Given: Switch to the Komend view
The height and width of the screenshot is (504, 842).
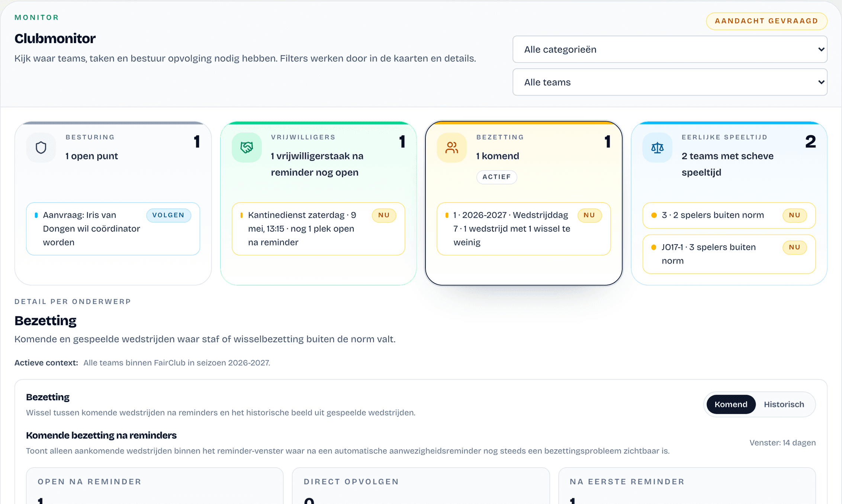Looking at the screenshot, I should point(731,404).
